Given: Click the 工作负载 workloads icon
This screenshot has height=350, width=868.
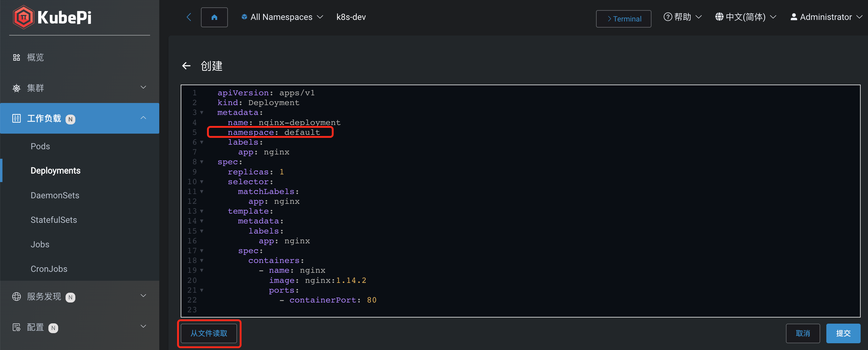Looking at the screenshot, I should 16,119.
